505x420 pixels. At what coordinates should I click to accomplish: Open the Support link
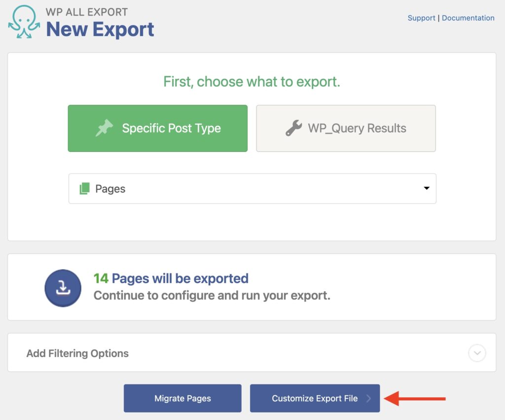(x=421, y=18)
